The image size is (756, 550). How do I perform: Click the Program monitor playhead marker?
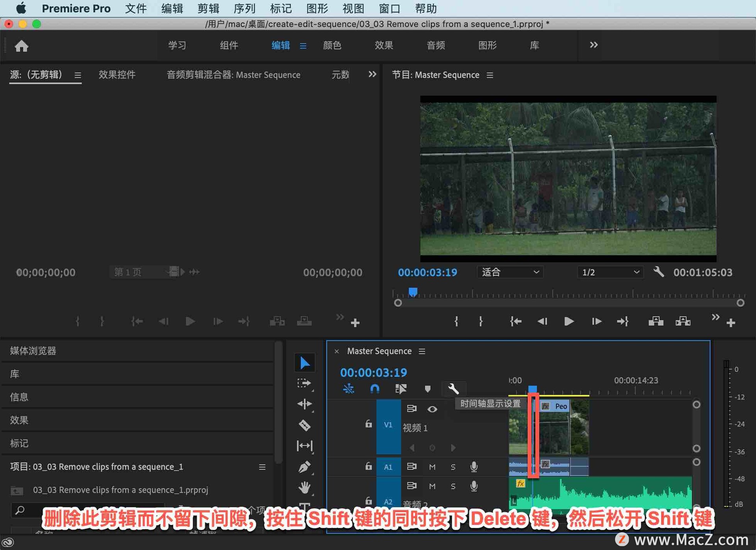point(413,292)
